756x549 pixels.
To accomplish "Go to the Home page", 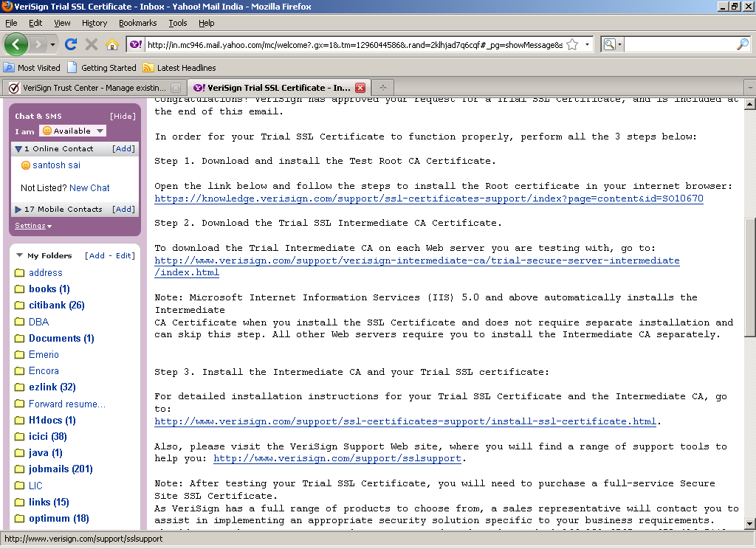I will [x=112, y=45].
